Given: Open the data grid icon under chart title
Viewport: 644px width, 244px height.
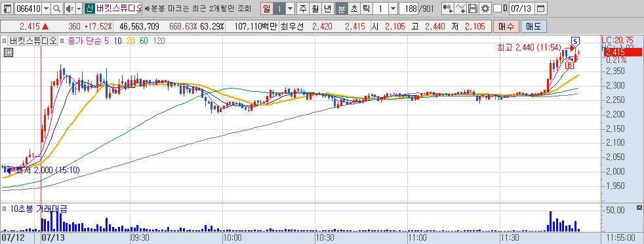Looking at the screenshot, I should (9, 52).
